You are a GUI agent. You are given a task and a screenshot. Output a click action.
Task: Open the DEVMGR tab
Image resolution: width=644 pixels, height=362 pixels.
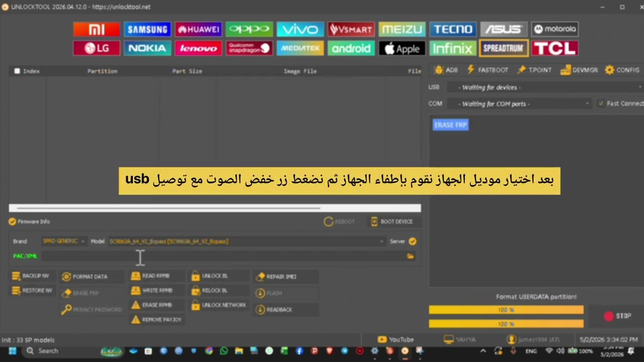click(579, 70)
